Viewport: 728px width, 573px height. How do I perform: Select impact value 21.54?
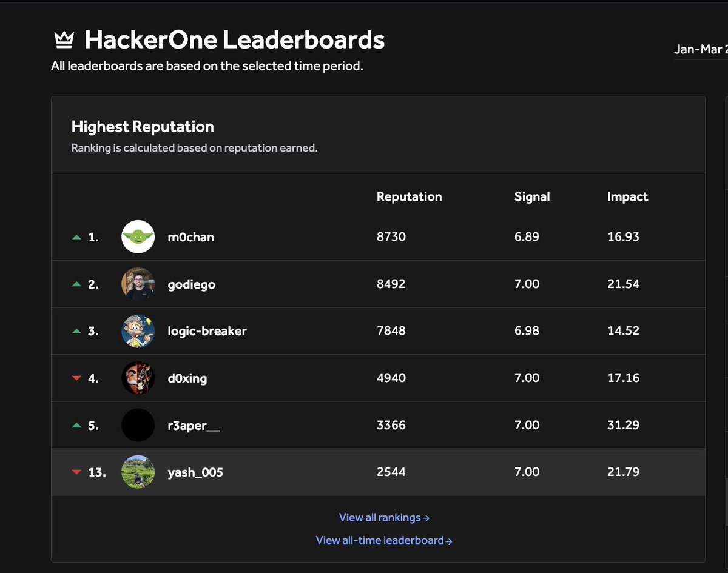coord(623,284)
